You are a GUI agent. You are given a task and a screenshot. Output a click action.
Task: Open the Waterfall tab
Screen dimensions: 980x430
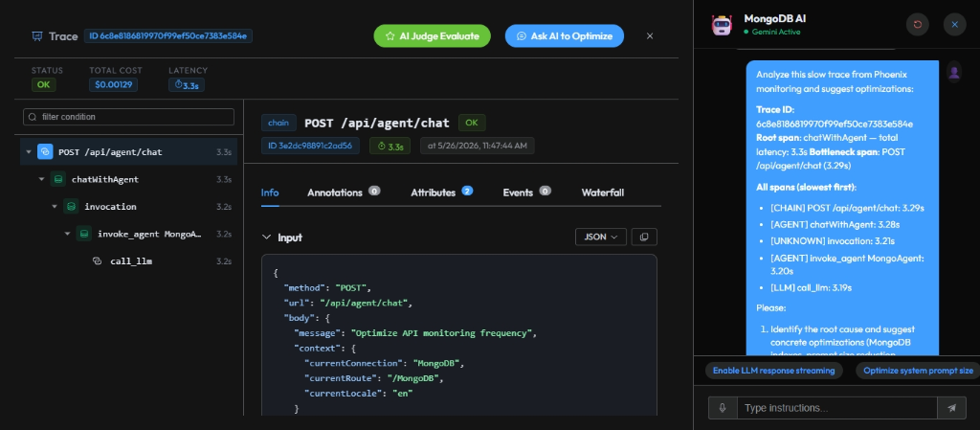603,192
